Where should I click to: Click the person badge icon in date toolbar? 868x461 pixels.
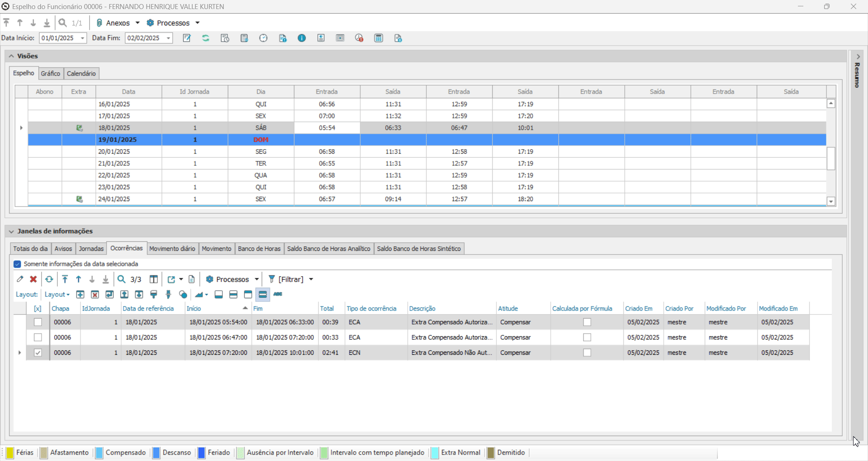tap(321, 38)
